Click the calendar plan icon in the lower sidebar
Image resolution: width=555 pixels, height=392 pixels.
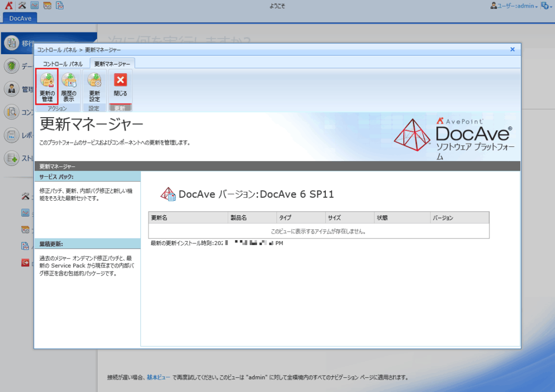[x=25, y=229]
